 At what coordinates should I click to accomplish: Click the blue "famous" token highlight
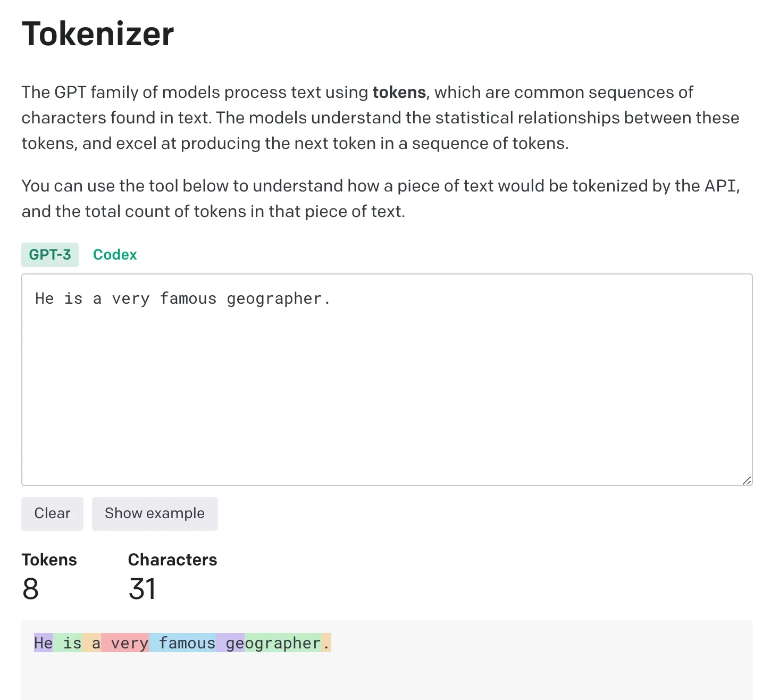coord(183,643)
